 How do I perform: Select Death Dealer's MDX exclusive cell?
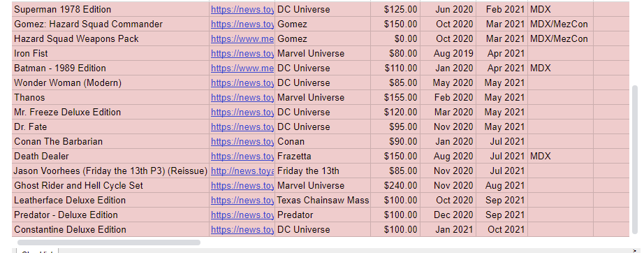560,156
